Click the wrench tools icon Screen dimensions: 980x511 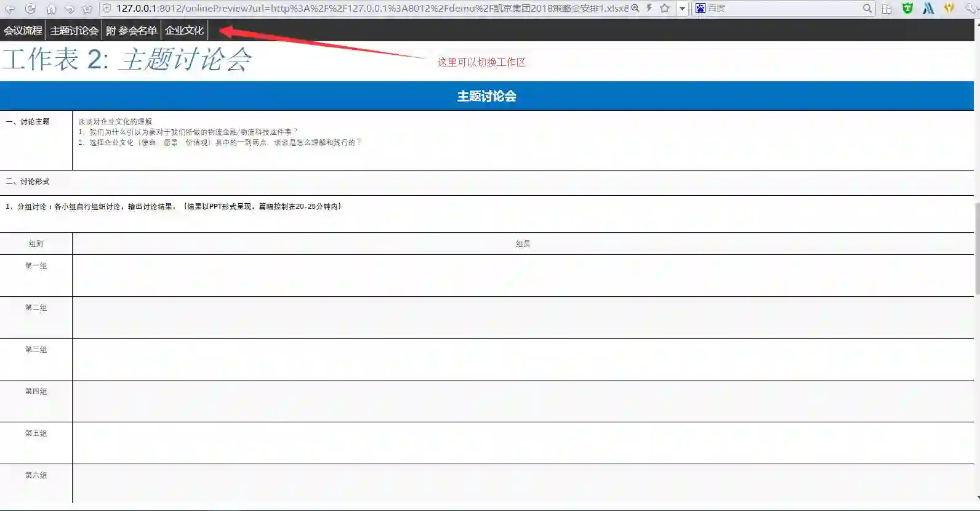point(971,8)
